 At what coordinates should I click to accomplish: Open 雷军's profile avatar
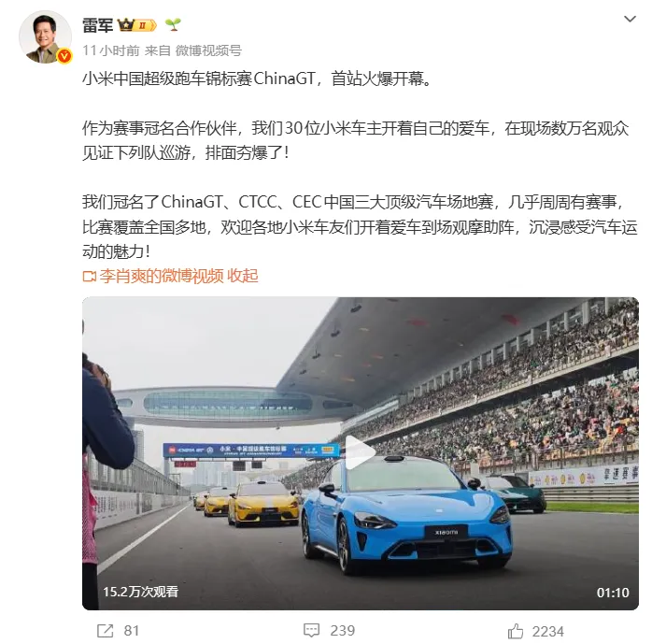pos(45,37)
